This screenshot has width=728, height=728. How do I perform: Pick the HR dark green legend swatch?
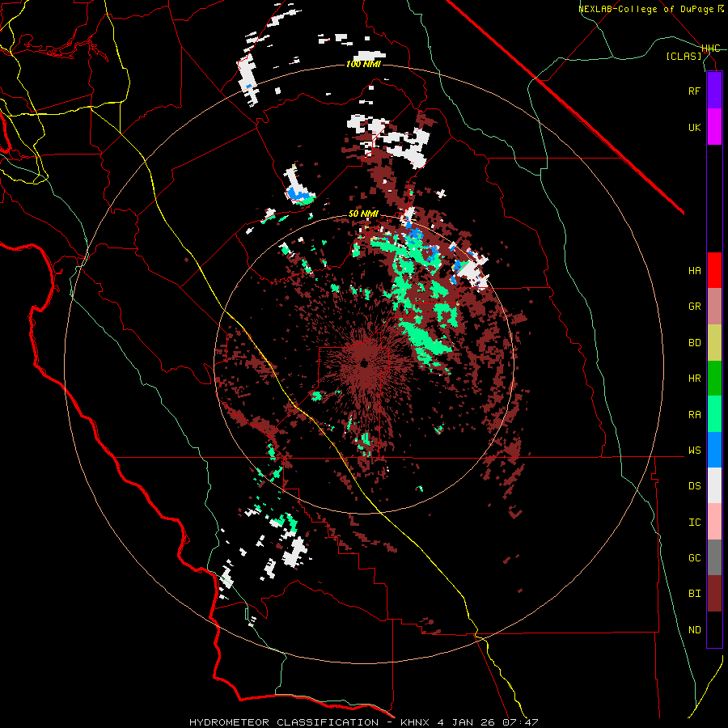tap(714, 379)
